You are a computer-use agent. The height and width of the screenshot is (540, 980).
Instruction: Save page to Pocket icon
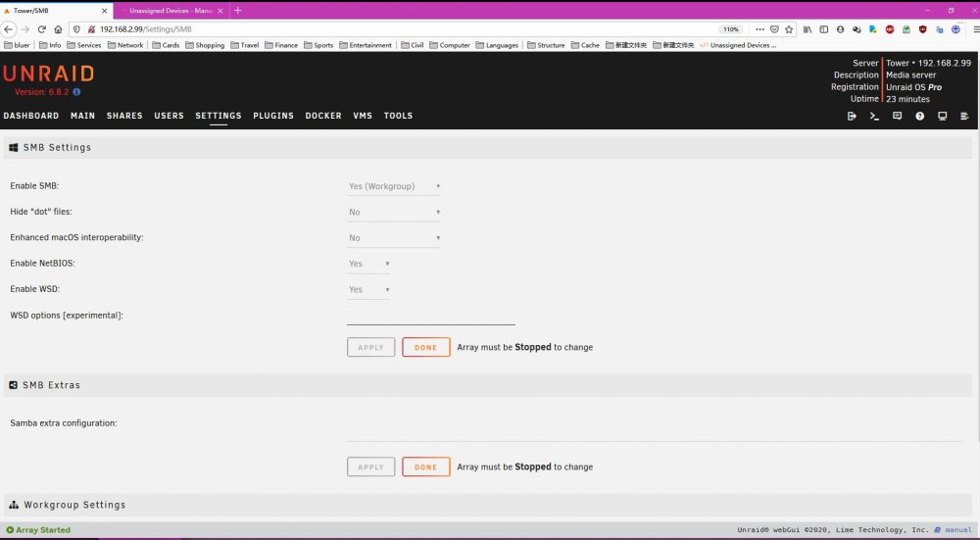(774, 29)
